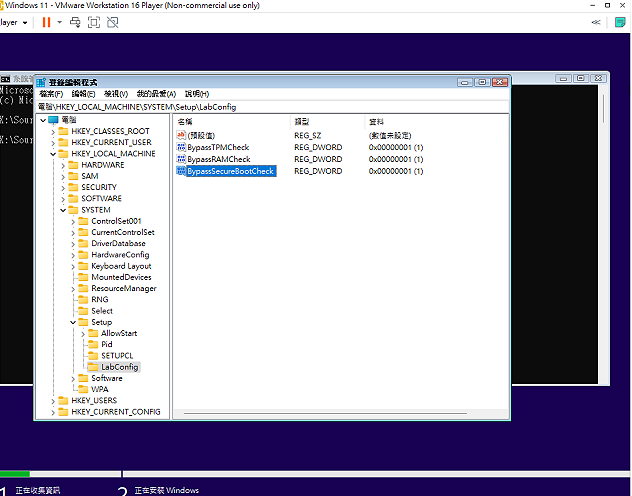
Task: Select the Computer root icon
Action: coord(53,120)
